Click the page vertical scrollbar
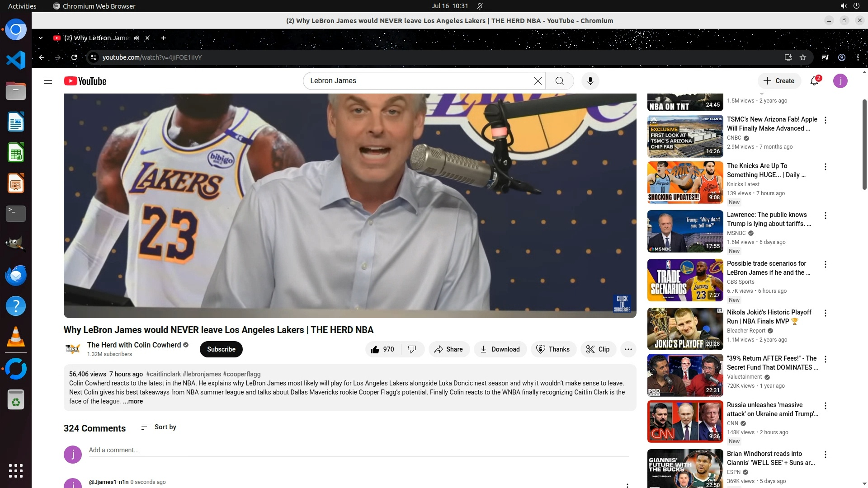The height and width of the screenshot is (488, 868). [x=864, y=145]
